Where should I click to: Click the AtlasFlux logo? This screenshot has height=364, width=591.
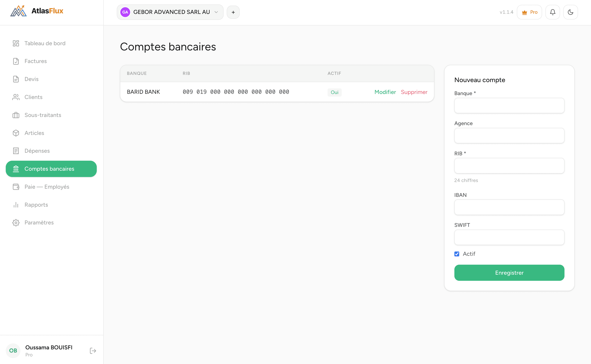tap(37, 11)
